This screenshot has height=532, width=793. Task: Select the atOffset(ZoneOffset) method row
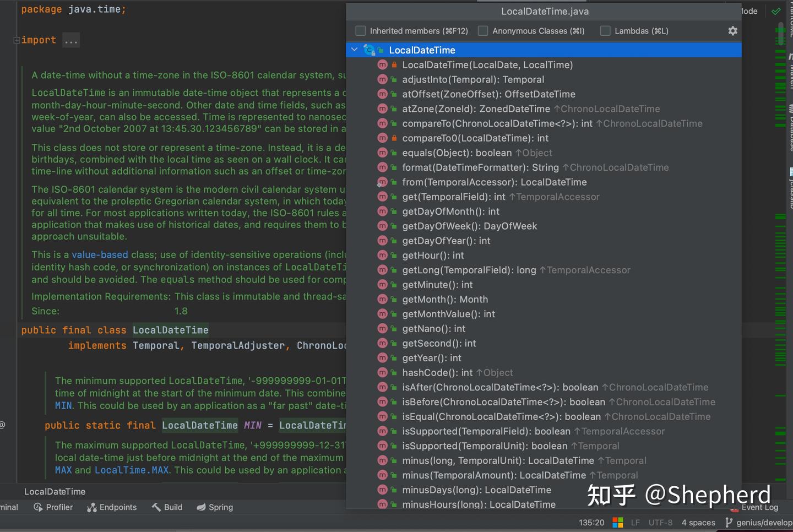tap(544, 94)
